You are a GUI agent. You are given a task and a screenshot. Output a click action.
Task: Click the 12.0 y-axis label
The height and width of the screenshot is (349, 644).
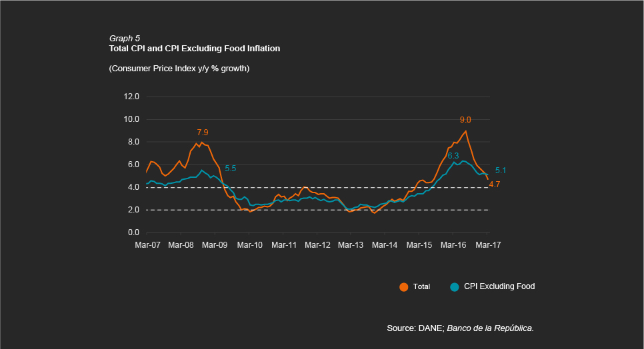point(131,97)
